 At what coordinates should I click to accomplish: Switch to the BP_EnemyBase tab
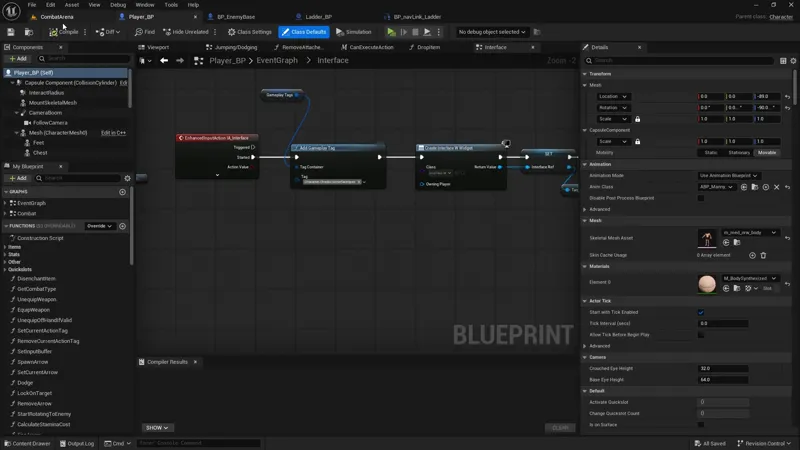[x=236, y=17]
